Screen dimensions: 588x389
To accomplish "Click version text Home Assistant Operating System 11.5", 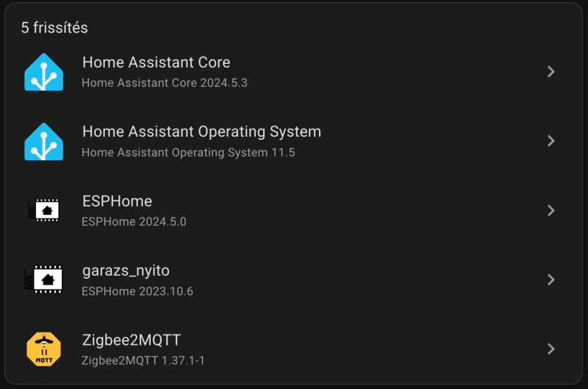I will coord(188,153).
